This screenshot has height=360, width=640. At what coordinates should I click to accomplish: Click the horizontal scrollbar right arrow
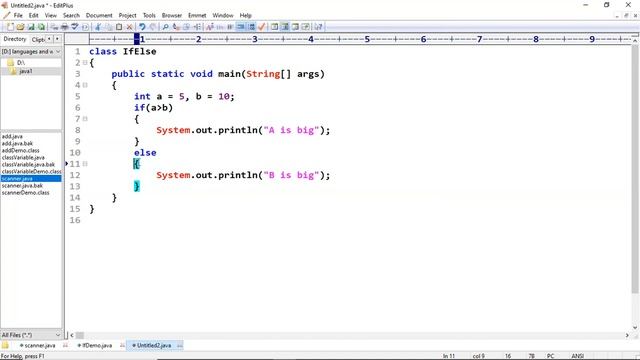627,336
